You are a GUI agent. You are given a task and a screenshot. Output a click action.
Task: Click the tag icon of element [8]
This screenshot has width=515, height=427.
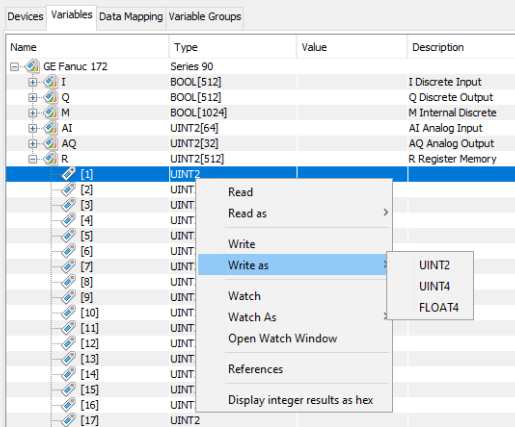click(x=69, y=282)
